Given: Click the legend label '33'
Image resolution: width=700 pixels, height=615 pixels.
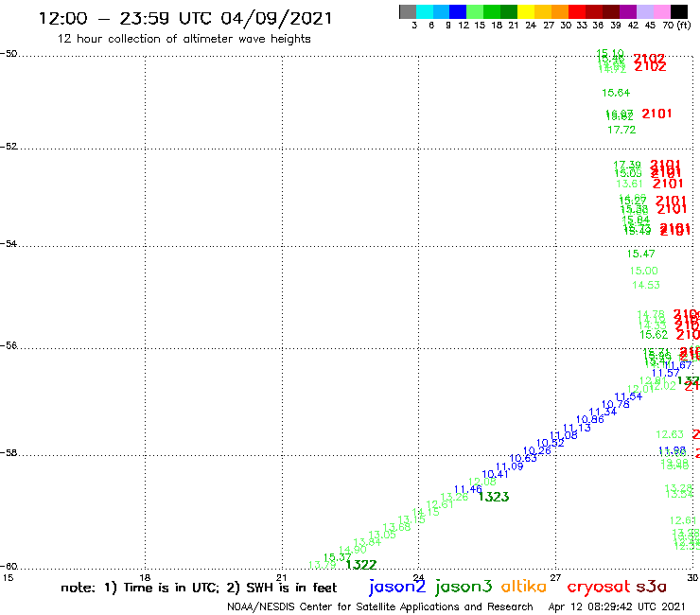Looking at the screenshot, I should 582,26.
